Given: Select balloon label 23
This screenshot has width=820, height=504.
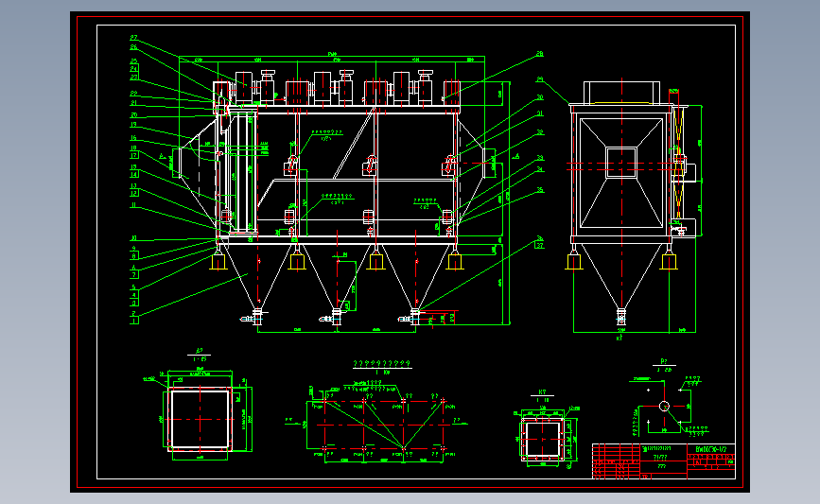Looking at the screenshot, I should (134, 77).
